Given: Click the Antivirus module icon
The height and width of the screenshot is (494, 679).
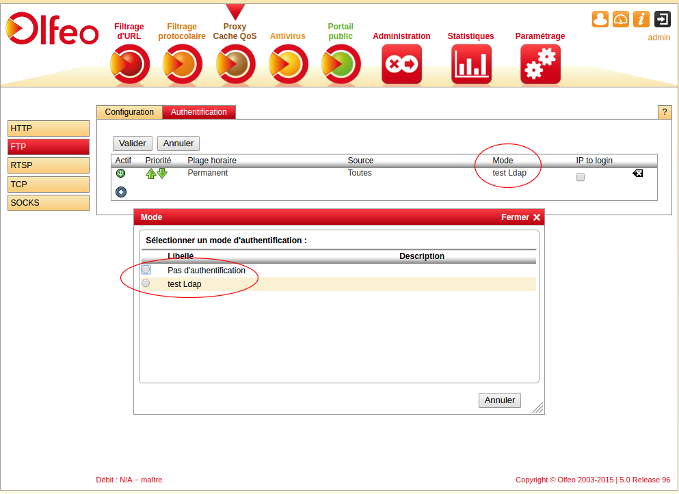Looking at the screenshot, I should click(x=288, y=64).
